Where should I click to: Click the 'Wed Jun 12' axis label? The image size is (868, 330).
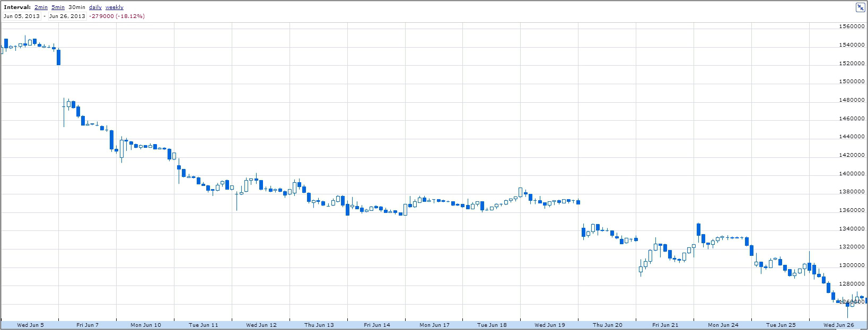tap(261, 325)
